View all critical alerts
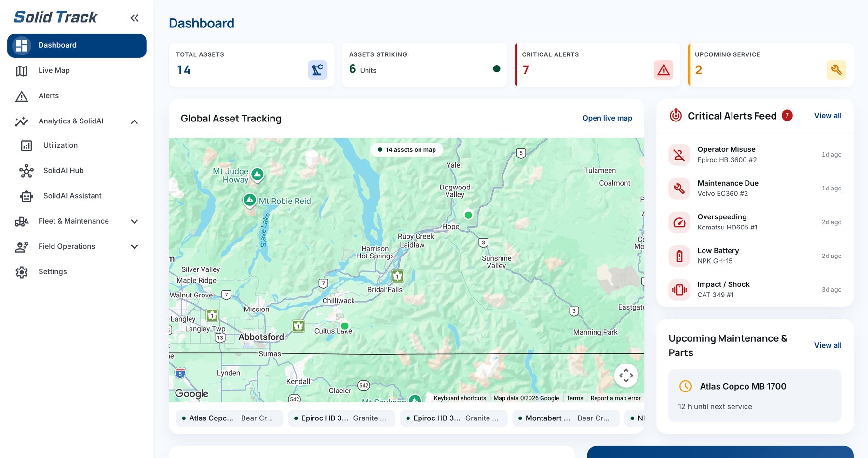Screen dimensions: 868x458 pos(827,116)
